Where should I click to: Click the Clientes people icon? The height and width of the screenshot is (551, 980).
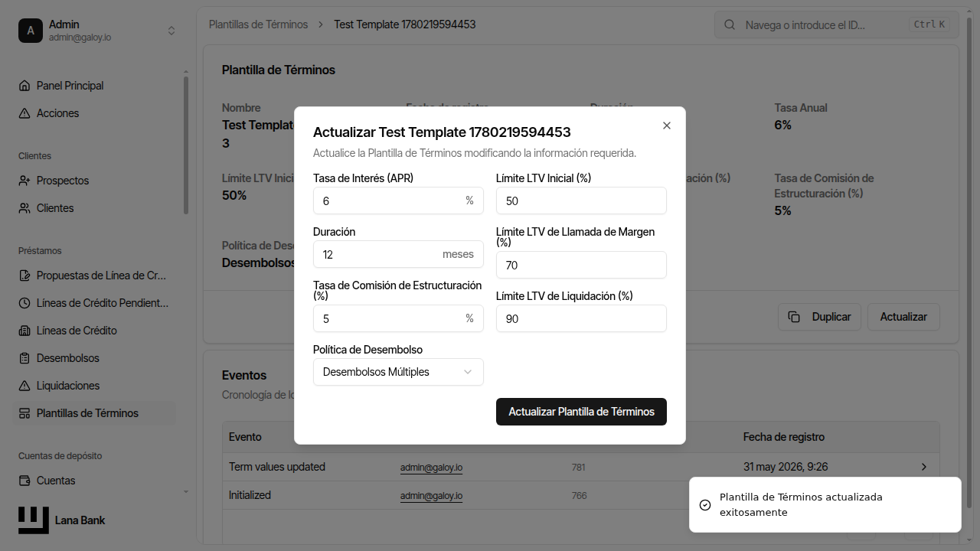click(x=24, y=208)
